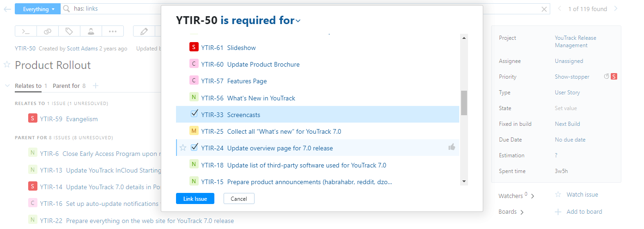Click the pencil edit icon

(x=144, y=31)
